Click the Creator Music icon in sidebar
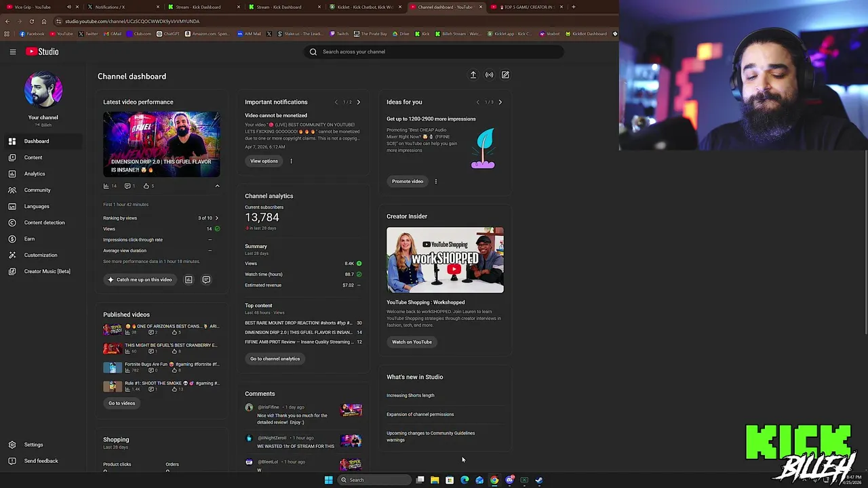This screenshot has height=488, width=868. pos(12,271)
